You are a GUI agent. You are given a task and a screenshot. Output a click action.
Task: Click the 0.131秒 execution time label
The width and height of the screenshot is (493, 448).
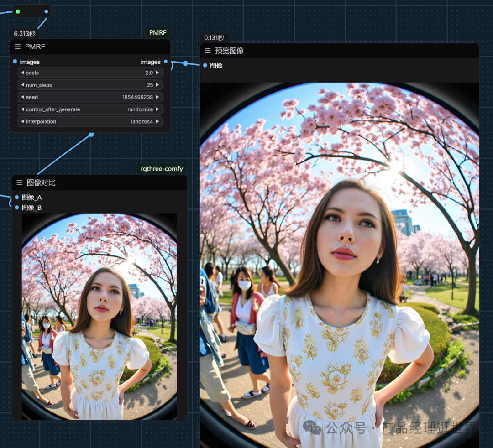click(214, 38)
